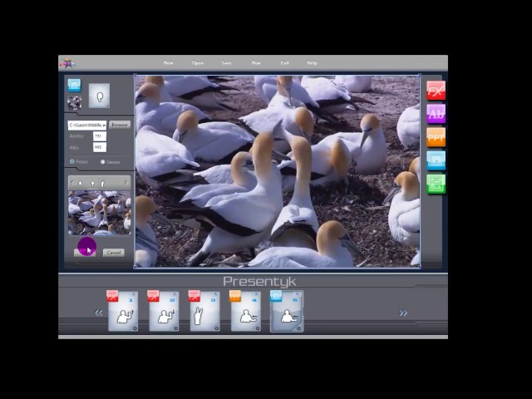Open the Help menu

point(313,63)
